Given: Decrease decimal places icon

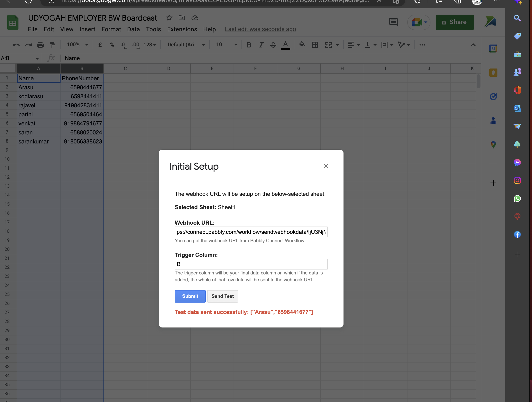Looking at the screenshot, I should pos(123,45).
